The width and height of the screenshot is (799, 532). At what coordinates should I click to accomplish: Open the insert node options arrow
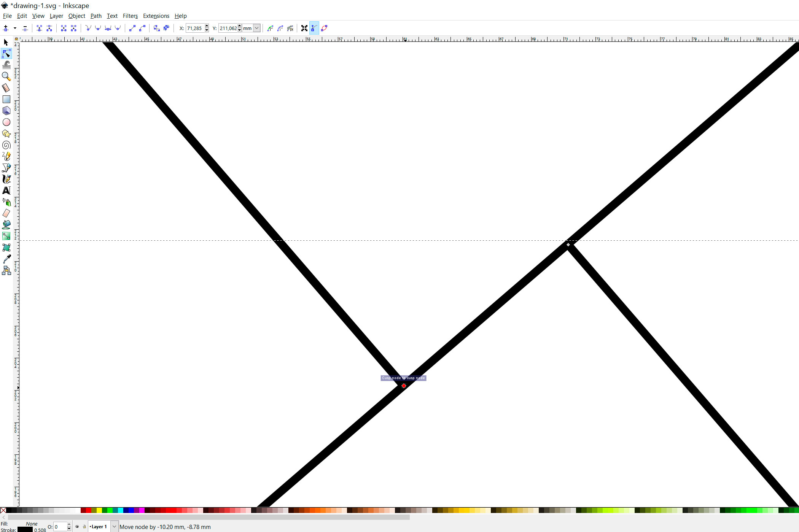pyautogui.click(x=15, y=28)
